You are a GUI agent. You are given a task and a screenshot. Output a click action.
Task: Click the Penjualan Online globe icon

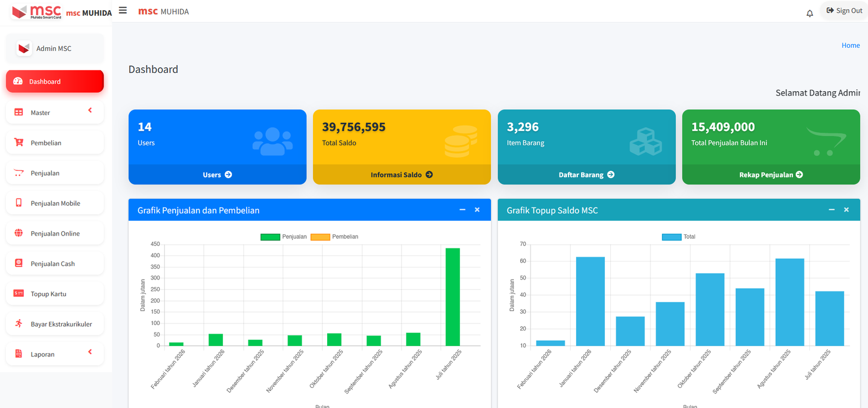[19, 233]
